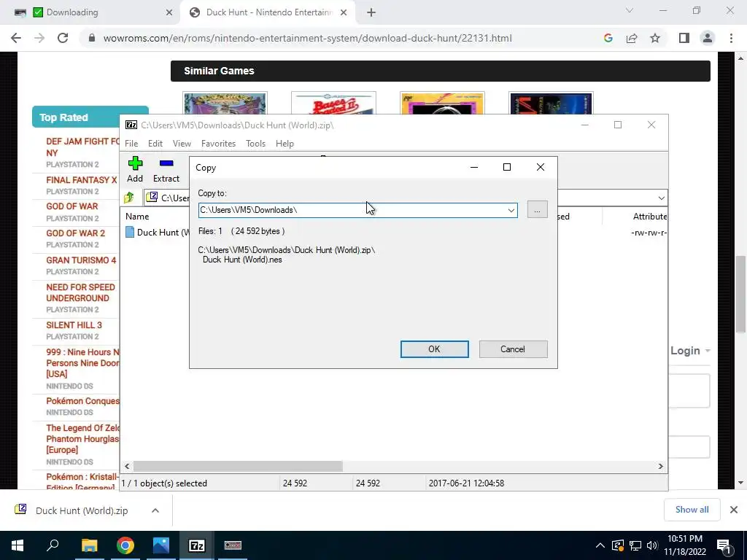Click Chrome back navigation arrow
Screen dimensions: 747x560
16,38
